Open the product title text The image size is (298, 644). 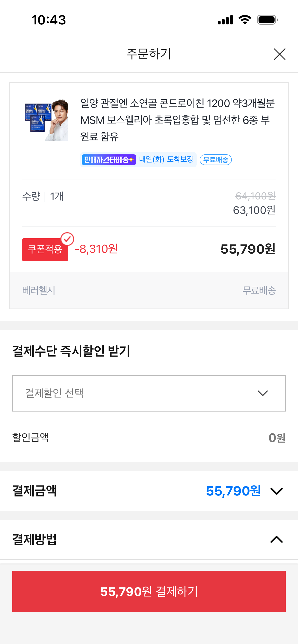(177, 120)
